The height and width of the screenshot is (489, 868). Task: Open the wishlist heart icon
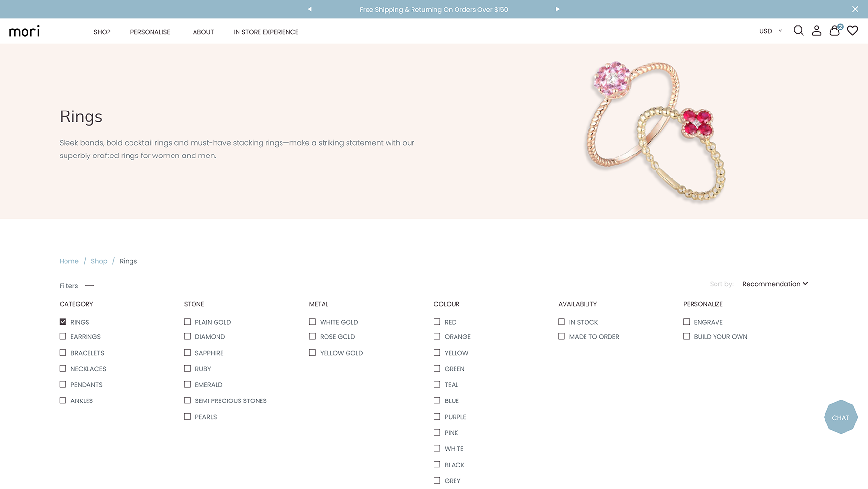[x=852, y=31]
